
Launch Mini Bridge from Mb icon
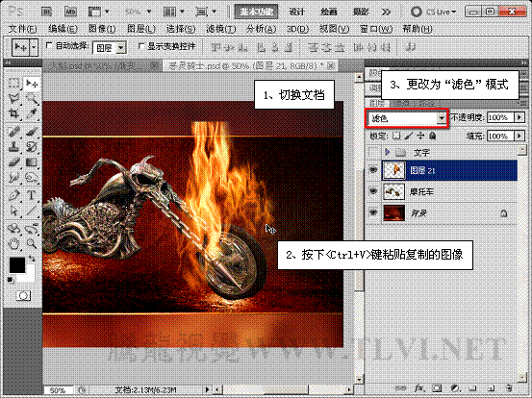tap(70, 12)
